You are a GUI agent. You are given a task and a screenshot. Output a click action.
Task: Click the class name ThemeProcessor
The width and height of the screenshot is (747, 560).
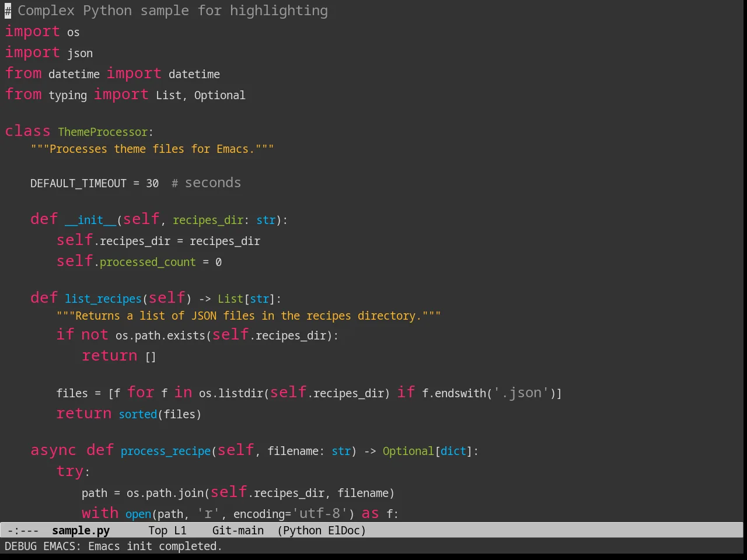pos(103,132)
